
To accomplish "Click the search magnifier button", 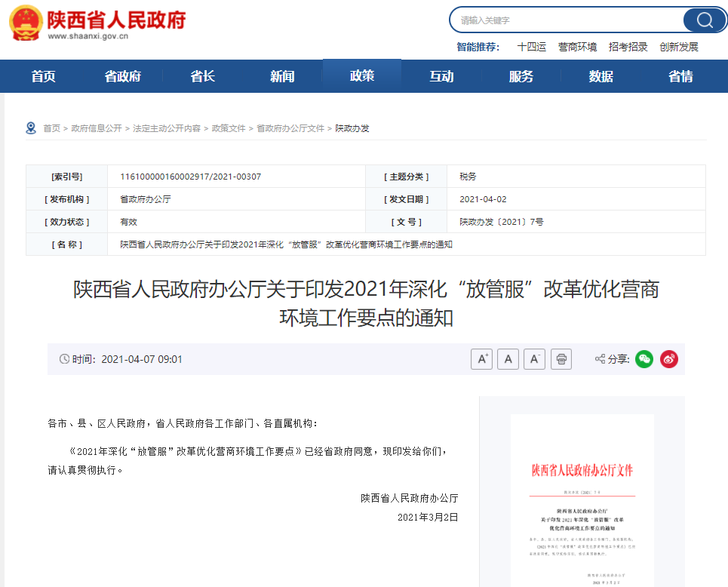I will pos(704,20).
